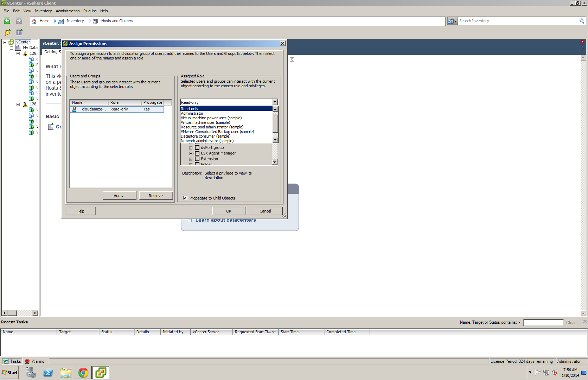Open the Assigned Role dropdown

click(x=275, y=102)
